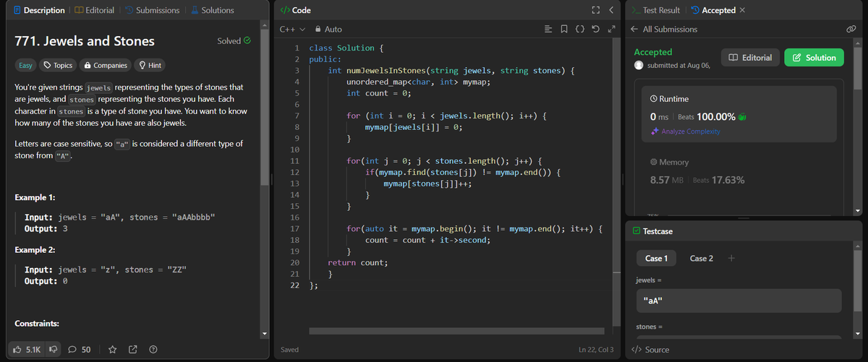This screenshot has height=362, width=868.
Task: Click the thumbs-down dislike icon
Action: tap(53, 350)
